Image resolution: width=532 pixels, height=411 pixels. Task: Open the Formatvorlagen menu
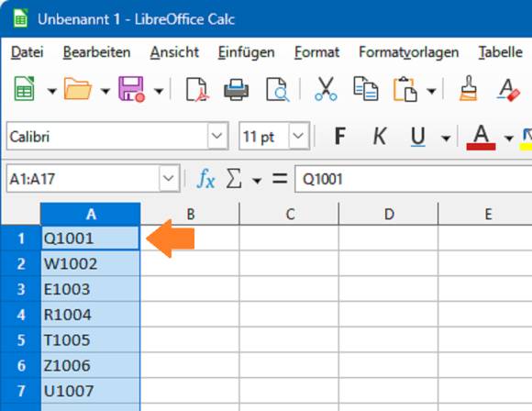[x=409, y=52]
